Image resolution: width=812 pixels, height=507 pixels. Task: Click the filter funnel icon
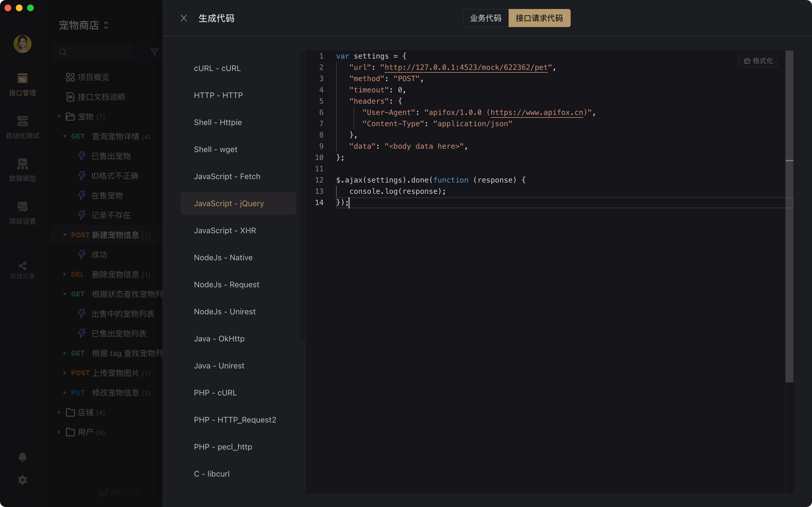tap(154, 52)
